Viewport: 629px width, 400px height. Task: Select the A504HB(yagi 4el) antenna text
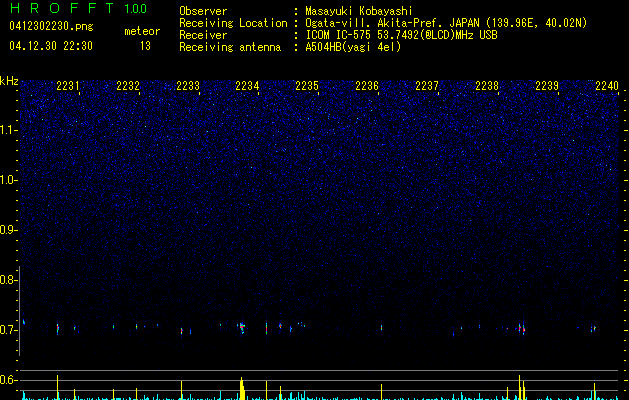tap(353, 47)
